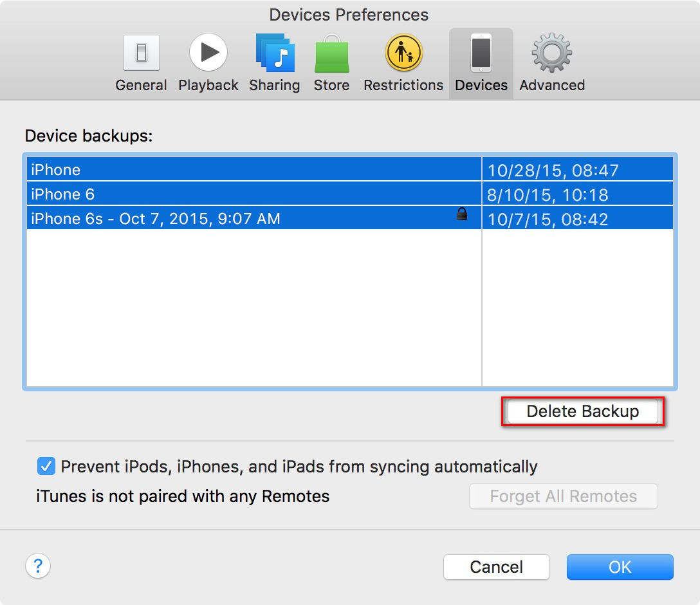
Task: Uncheck Prevent devices from syncing automatically
Action: point(46,466)
